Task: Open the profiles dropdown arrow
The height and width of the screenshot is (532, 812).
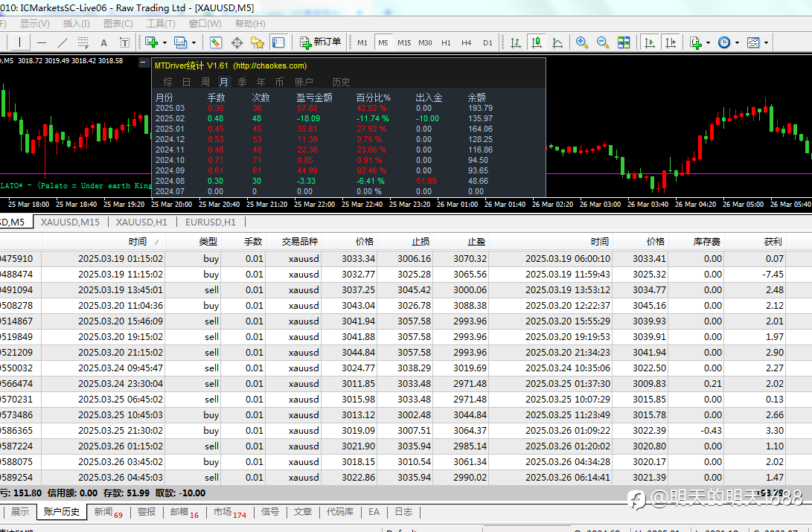Action: pyautogui.click(x=194, y=42)
